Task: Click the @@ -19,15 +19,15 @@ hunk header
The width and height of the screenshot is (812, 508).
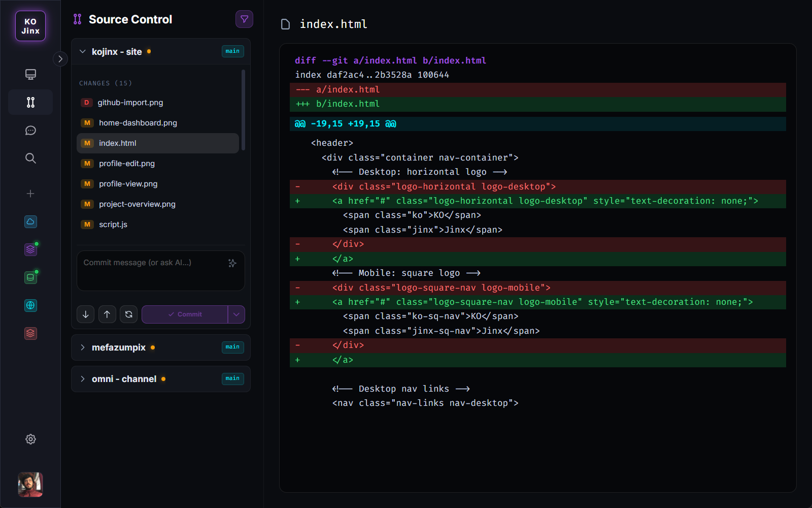Action: click(x=538, y=124)
